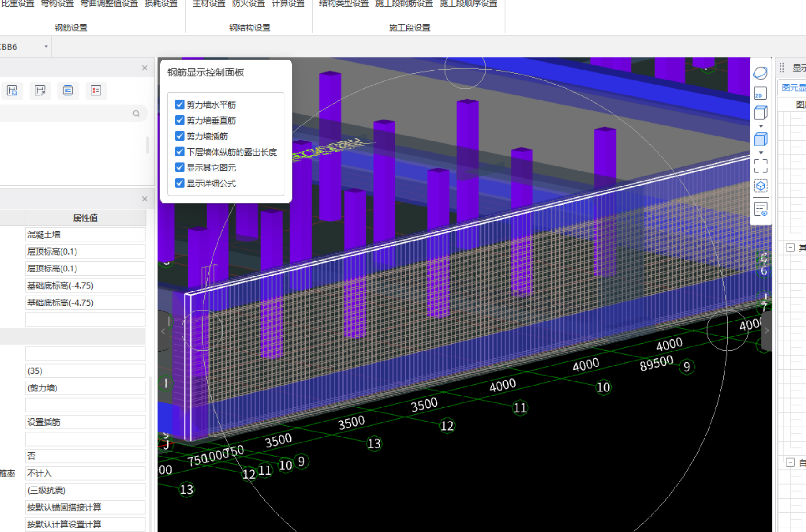Click the red checklist icon in left panel
The height and width of the screenshot is (532, 806).
[96, 90]
